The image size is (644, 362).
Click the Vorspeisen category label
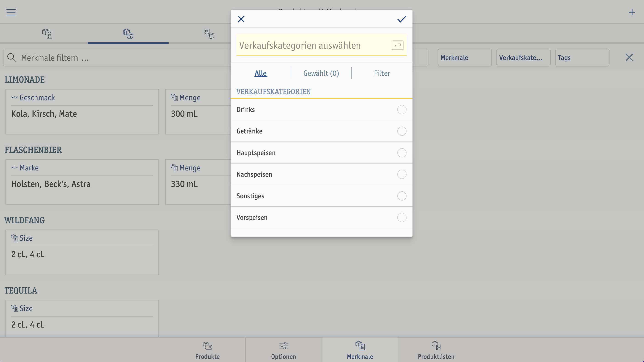pos(252,218)
